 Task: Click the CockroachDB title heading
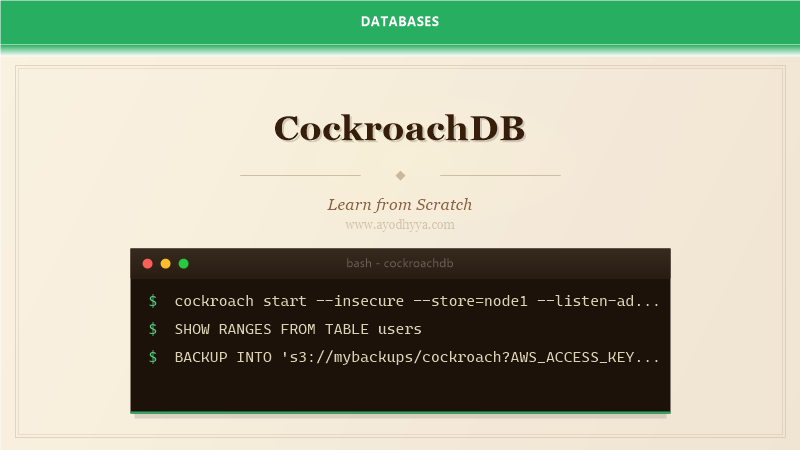pos(399,128)
